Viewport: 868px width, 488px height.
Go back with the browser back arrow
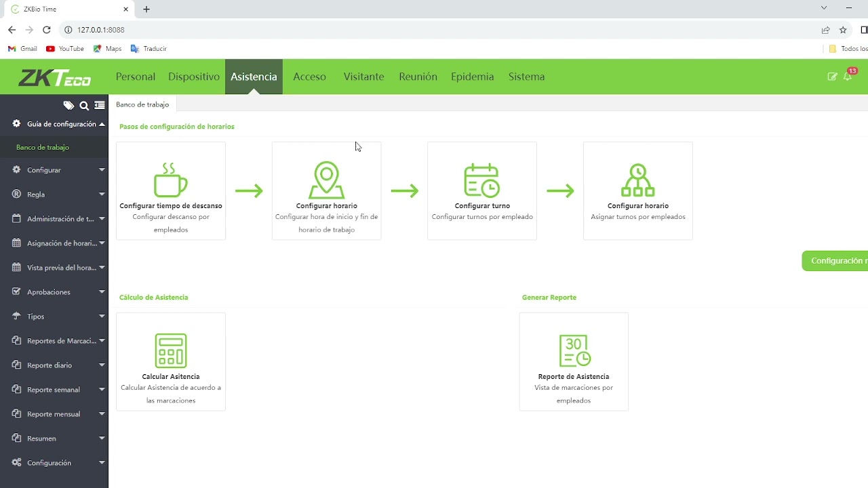tap(12, 30)
